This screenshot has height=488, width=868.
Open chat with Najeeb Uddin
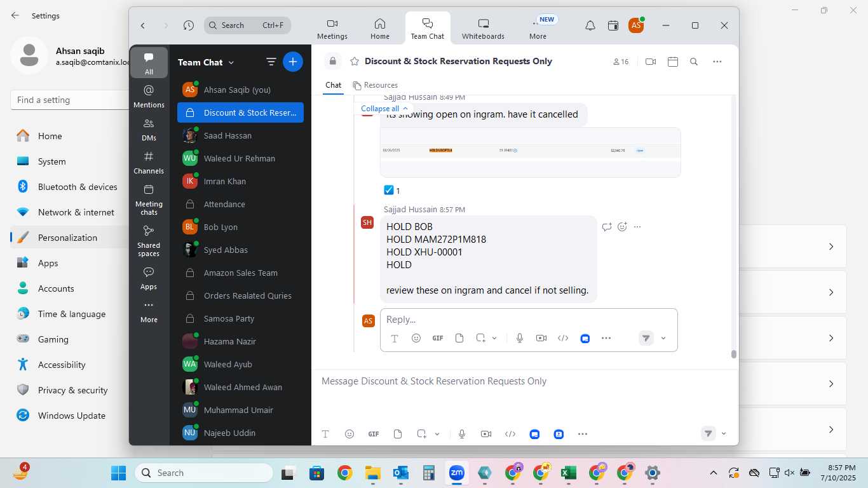pos(240,433)
